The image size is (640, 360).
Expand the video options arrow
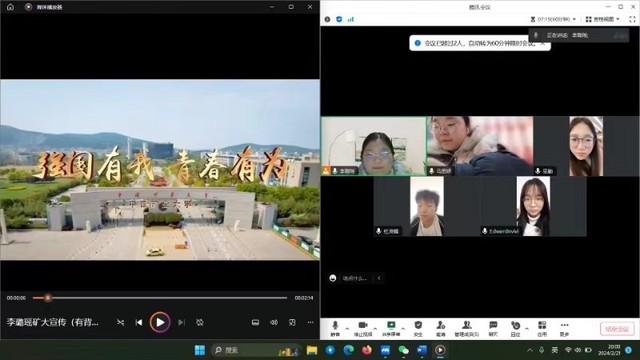(x=376, y=328)
